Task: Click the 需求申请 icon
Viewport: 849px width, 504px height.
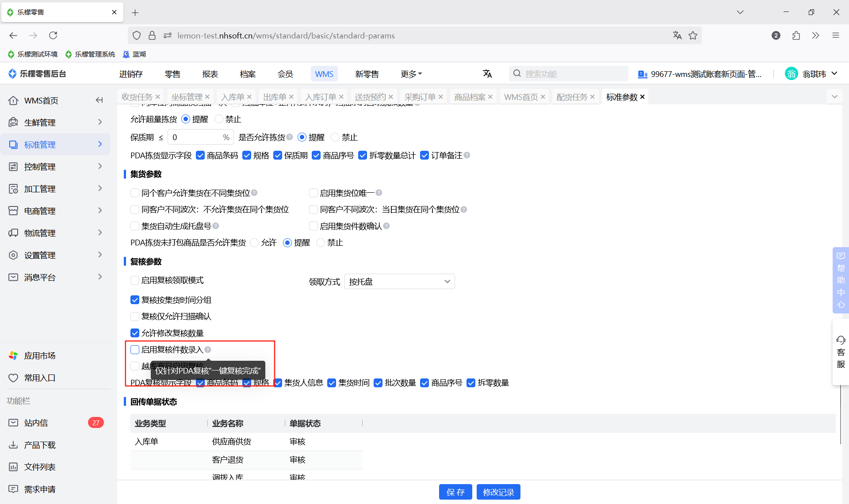Action: point(13,489)
